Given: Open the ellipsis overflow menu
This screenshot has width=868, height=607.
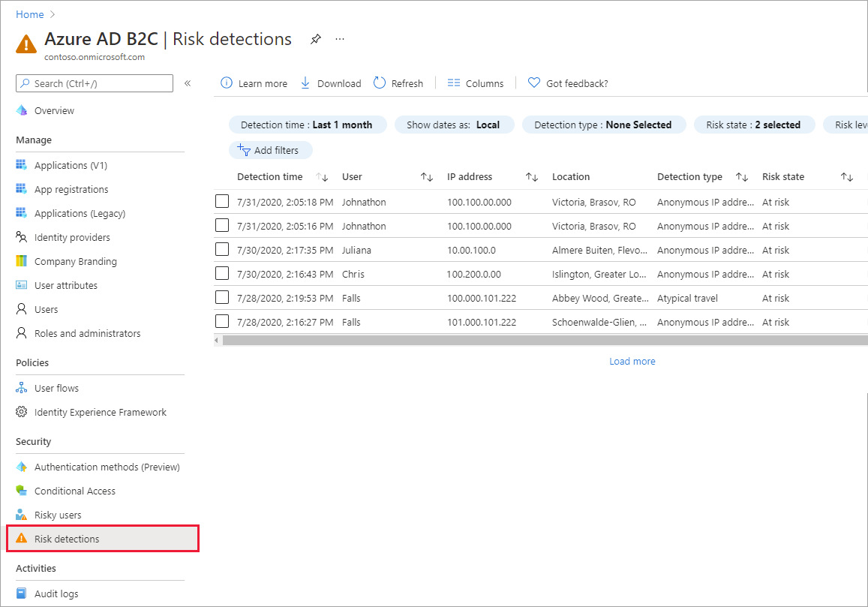Looking at the screenshot, I should pyautogui.click(x=339, y=39).
